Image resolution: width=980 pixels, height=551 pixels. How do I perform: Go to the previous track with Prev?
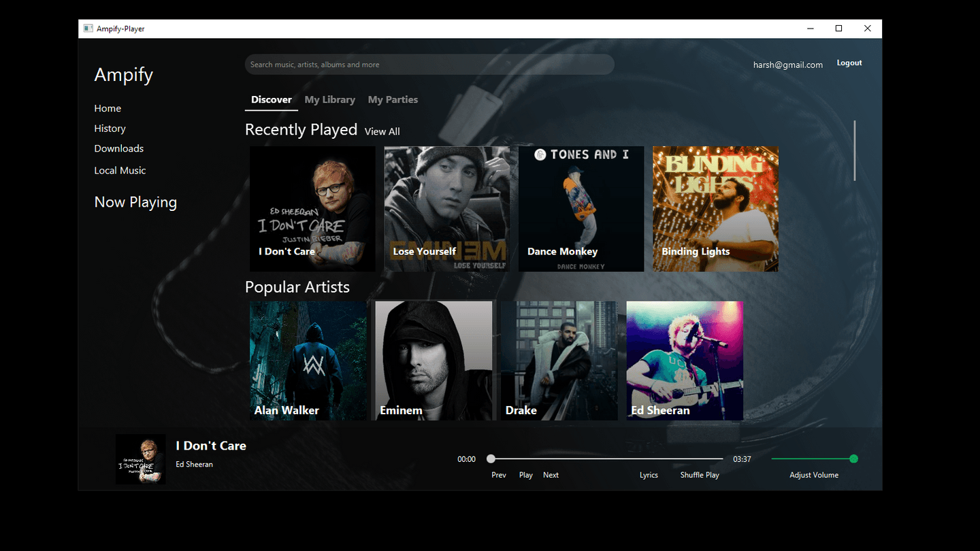click(x=499, y=475)
